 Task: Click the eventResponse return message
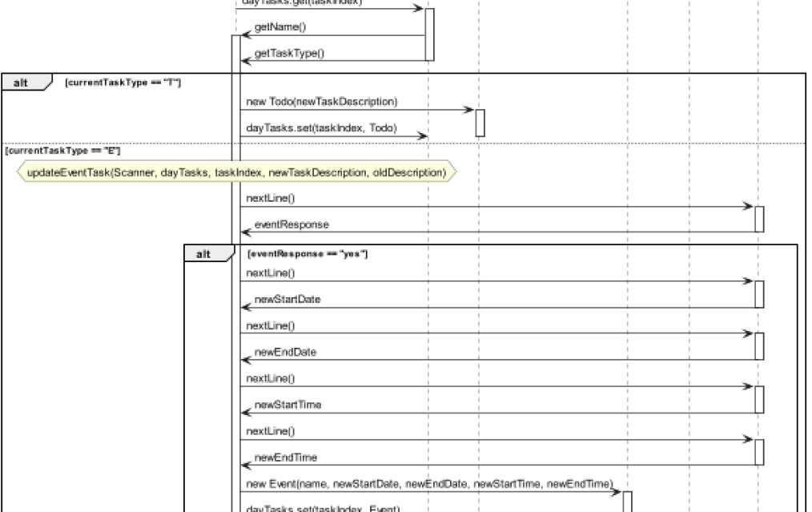(291, 224)
